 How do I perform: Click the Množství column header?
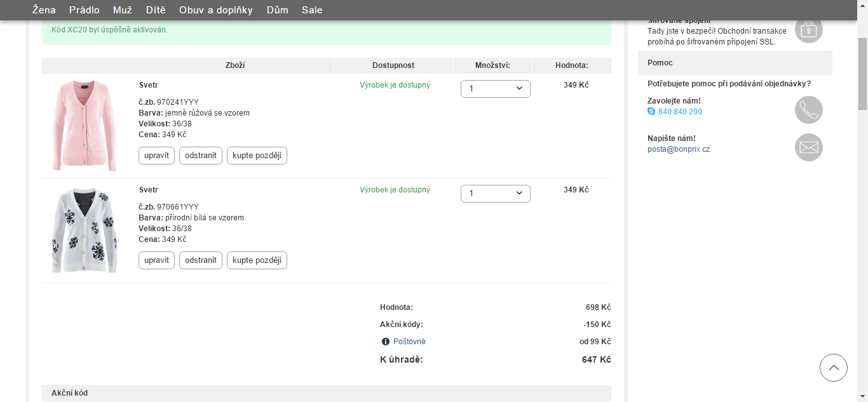[x=492, y=65]
